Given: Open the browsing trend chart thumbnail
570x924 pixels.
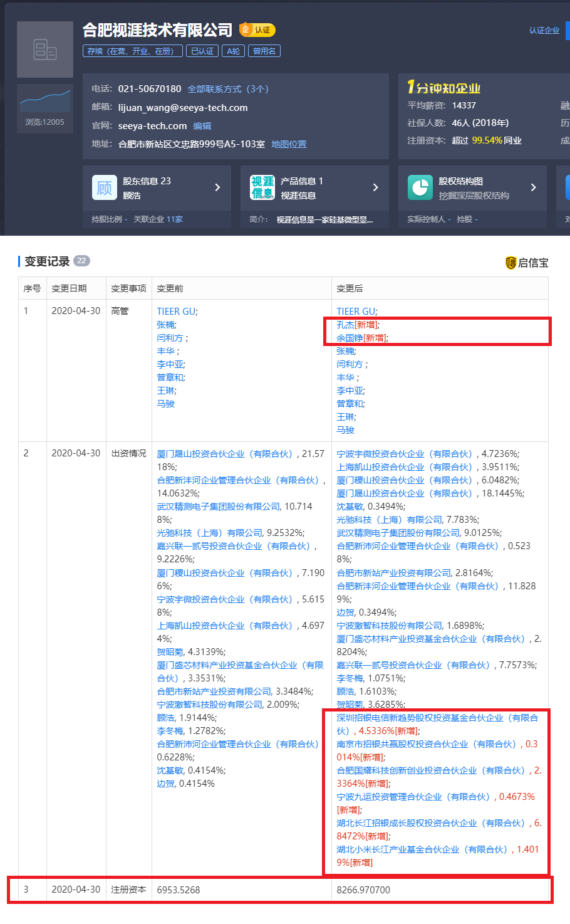Looking at the screenshot, I should point(45,102).
